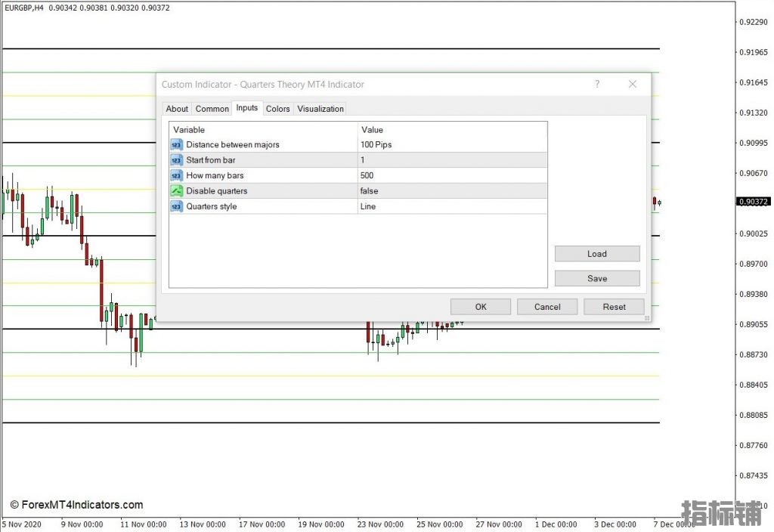774x532 pixels.
Task: Click the Distance between majors variable icon
Action: (x=176, y=144)
